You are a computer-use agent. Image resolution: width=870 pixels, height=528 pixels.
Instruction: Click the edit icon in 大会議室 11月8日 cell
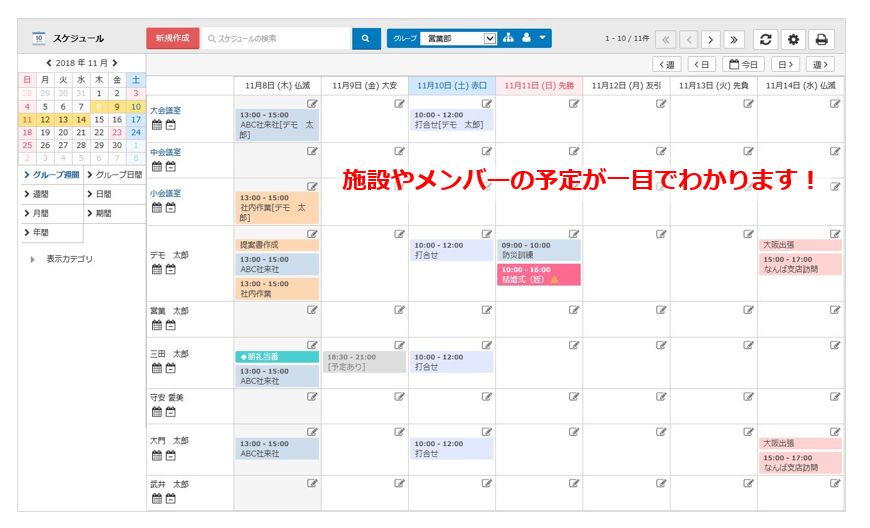[x=312, y=103]
